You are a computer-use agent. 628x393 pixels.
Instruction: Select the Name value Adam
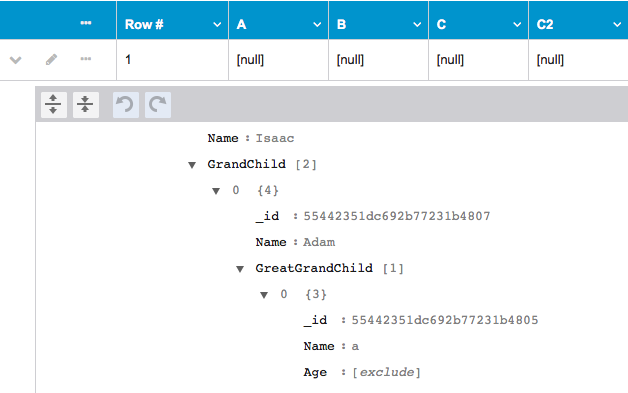[319, 242]
